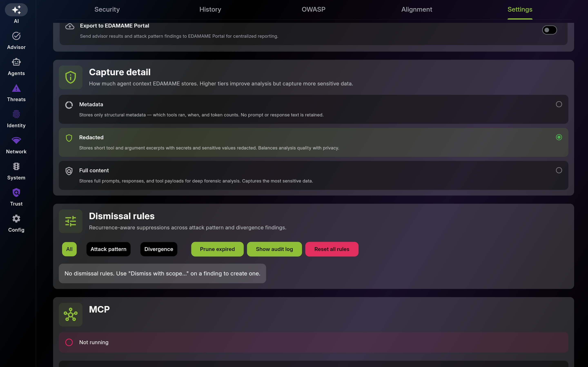Open the Alignment tab
This screenshot has width=588, height=367.
pyautogui.click(x=417, y=9)
